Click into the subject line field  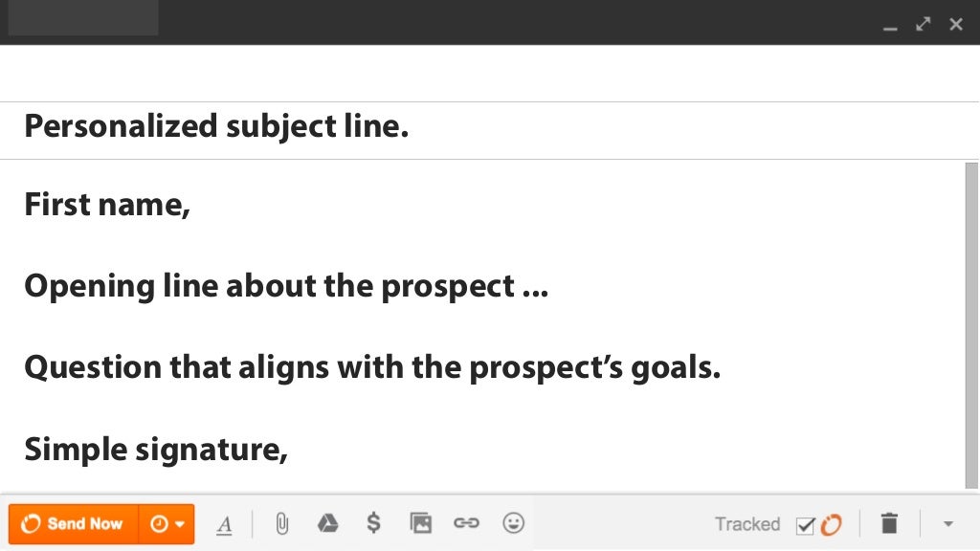pyautogui.click(x=489, y=130)
